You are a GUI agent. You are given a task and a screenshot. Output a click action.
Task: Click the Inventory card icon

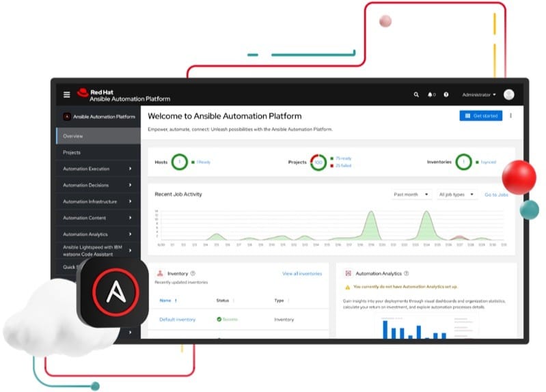pos(160,273)
